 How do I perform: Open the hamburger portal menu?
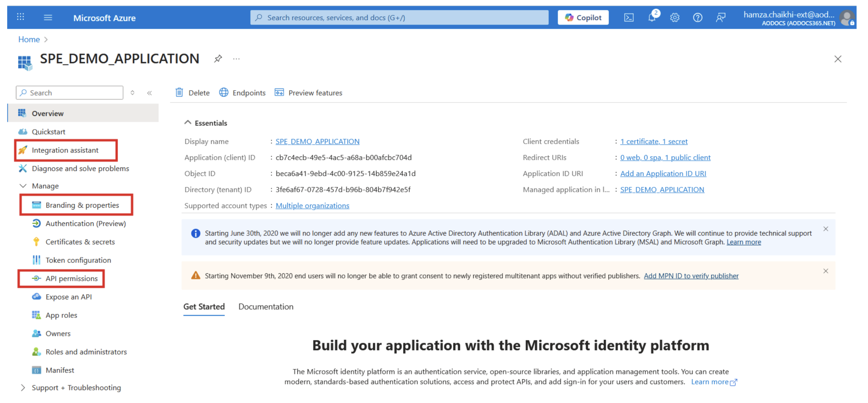click(48, 17)
